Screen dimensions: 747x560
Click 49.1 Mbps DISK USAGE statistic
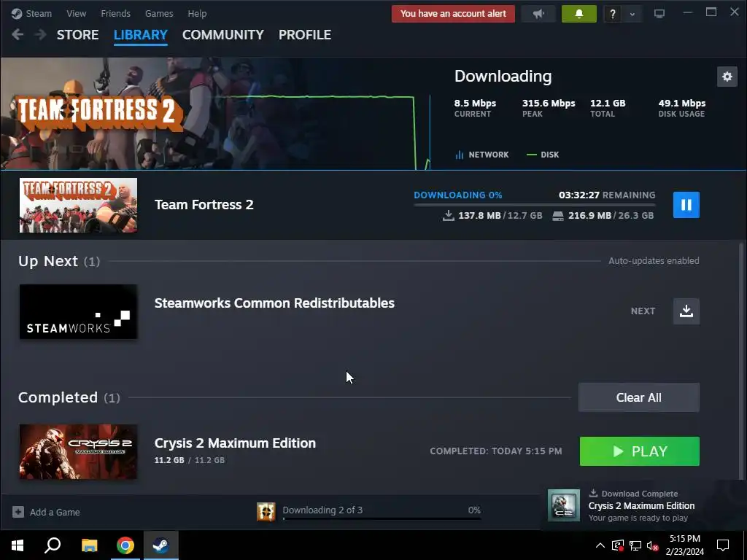(x=682, y=108)
